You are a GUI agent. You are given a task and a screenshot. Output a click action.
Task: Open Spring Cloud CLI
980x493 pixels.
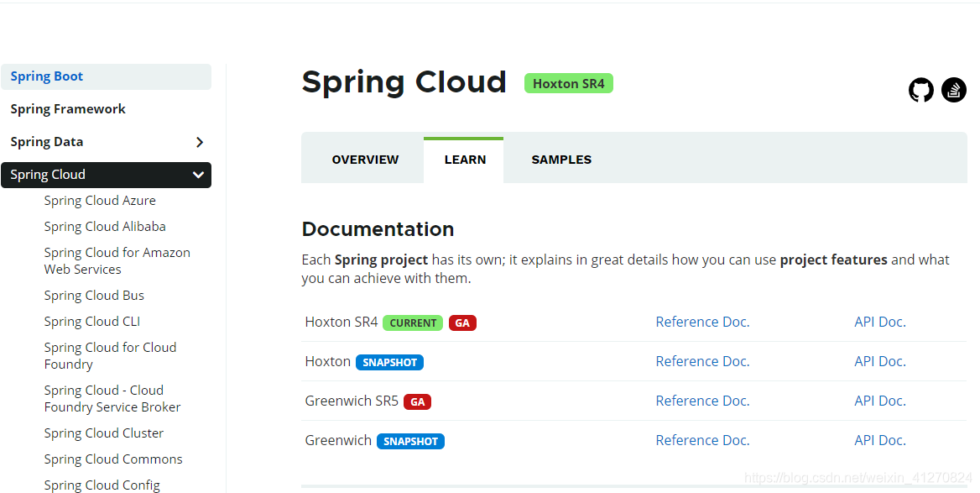(92, 322)
